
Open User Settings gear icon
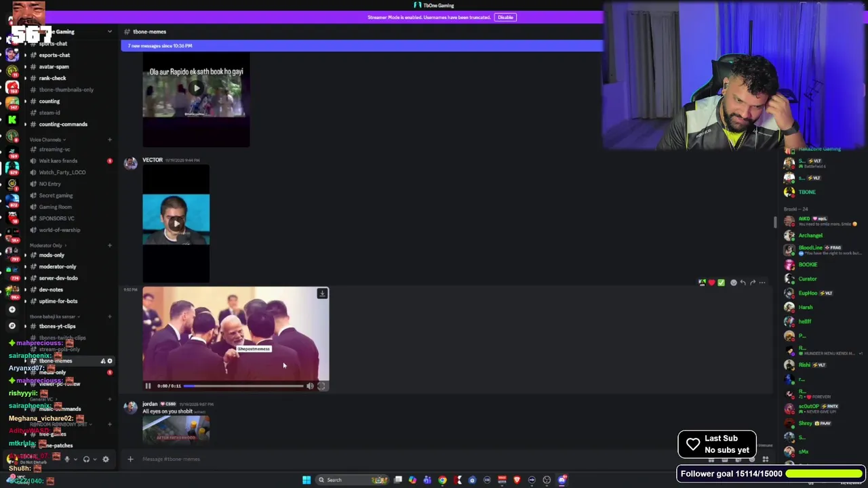[x=105, y=459]
